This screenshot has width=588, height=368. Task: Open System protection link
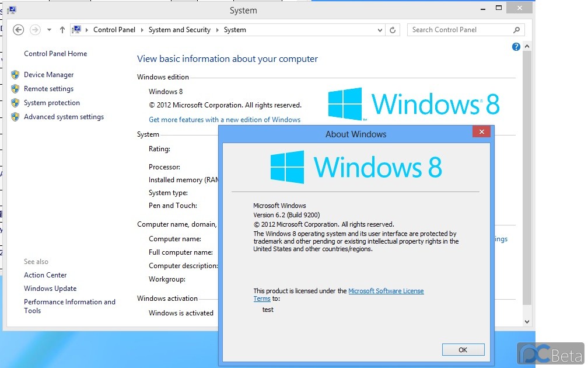tap(52, 103)
